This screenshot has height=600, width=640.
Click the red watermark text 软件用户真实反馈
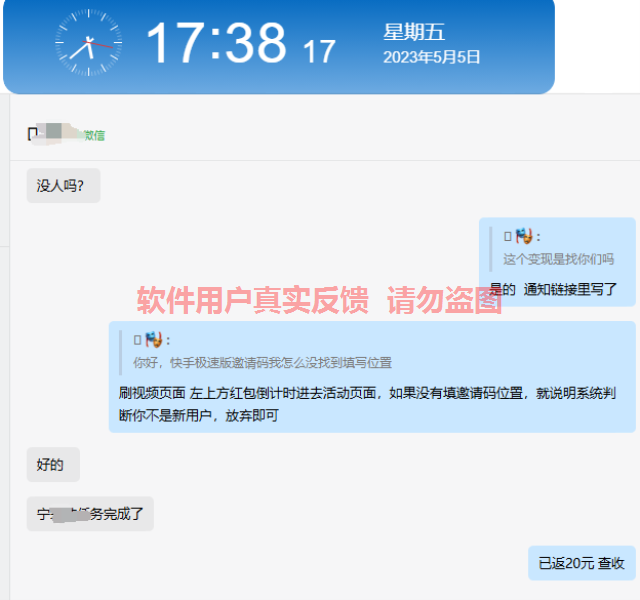click(x=253, y=300)
